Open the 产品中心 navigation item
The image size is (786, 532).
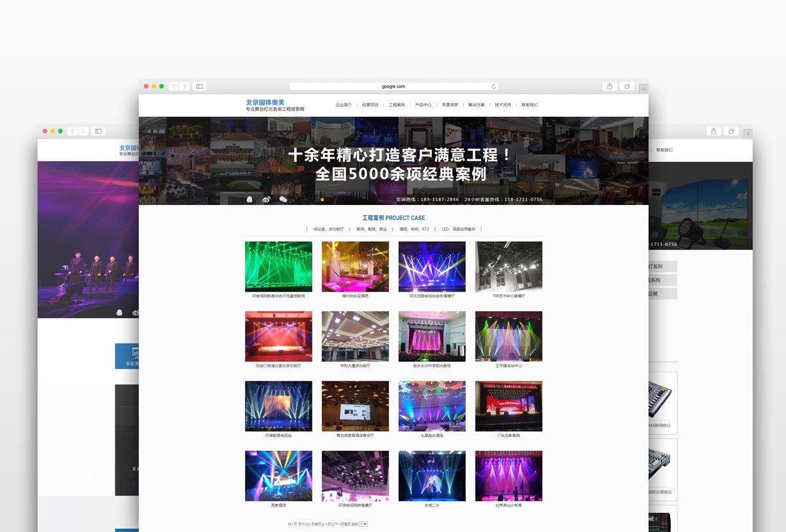coord(423,105)
